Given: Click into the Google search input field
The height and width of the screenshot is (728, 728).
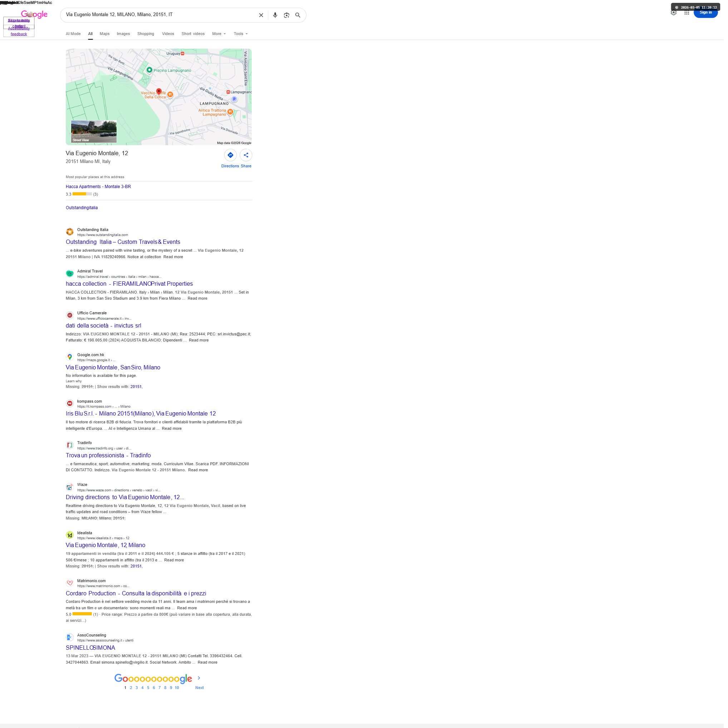Looking at the screenshot, I should tap(160, 15).
